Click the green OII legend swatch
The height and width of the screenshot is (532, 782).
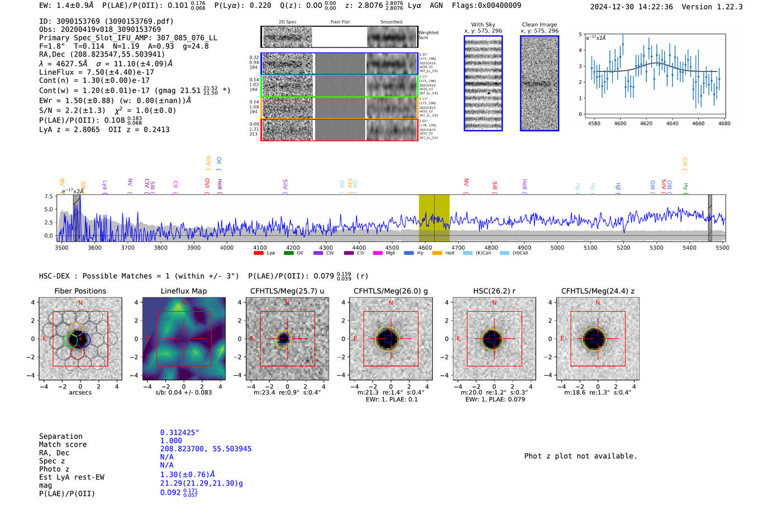tap(288, 253)
